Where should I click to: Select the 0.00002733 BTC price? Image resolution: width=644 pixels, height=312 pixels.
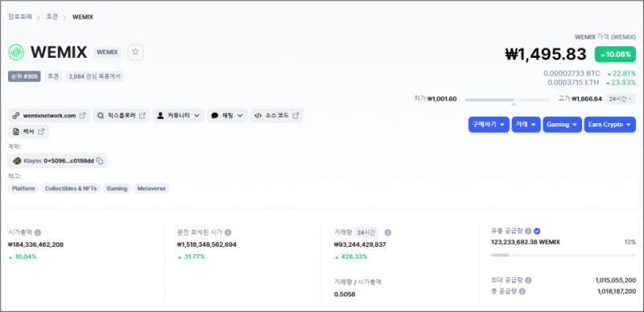point(572,73)
